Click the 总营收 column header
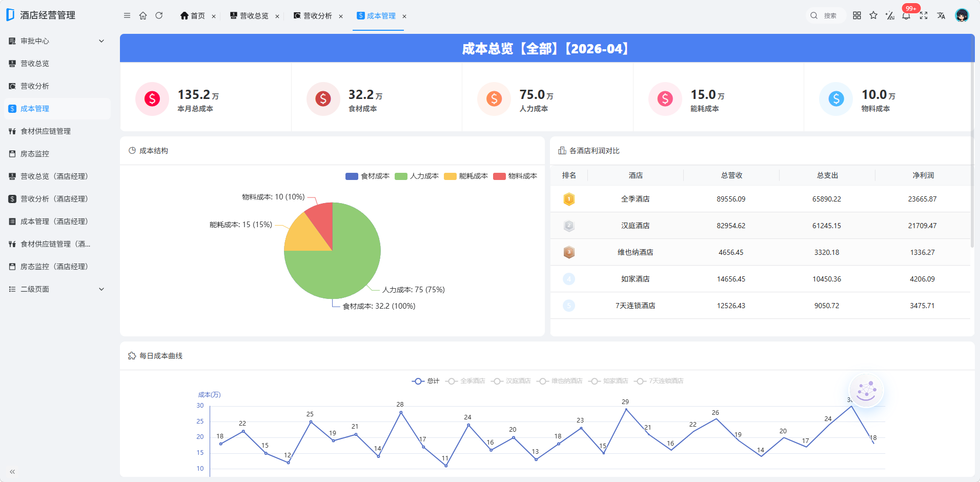The image size is (980, 482). 731,175
